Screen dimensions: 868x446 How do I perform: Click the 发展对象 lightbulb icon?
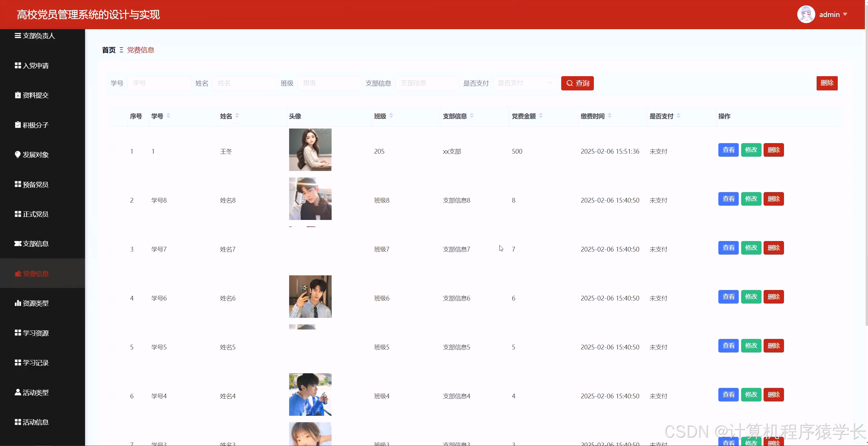(18, 154)
